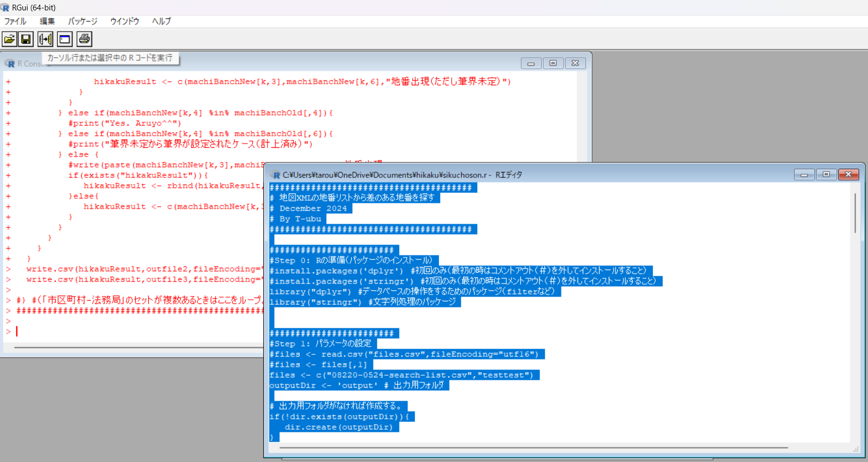The height and width of the screenshot is (462, 868).
Task: Open the パッケージ menu
Action: 83,21
